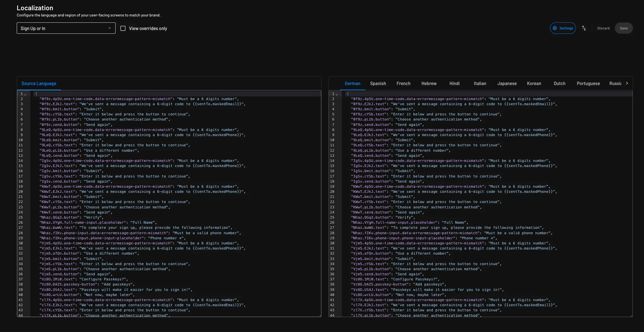
Task: Switch to the German tab
Action: [352, 83]
